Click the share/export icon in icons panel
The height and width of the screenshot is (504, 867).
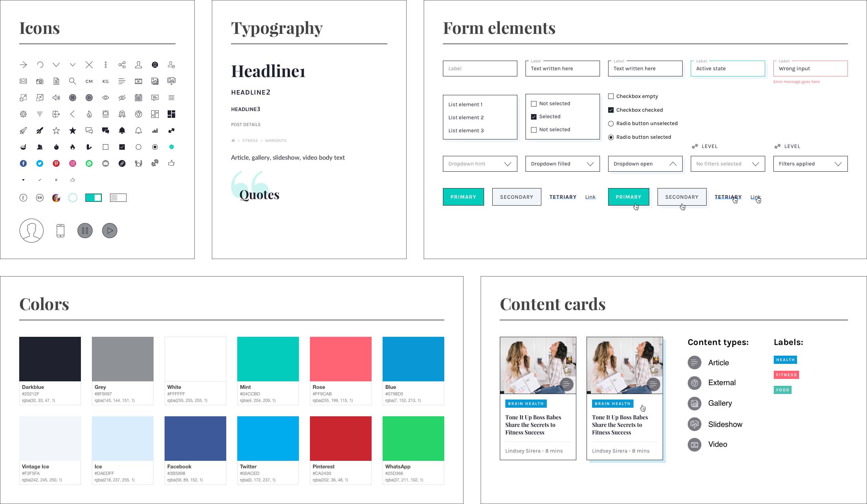coord(122,65)
